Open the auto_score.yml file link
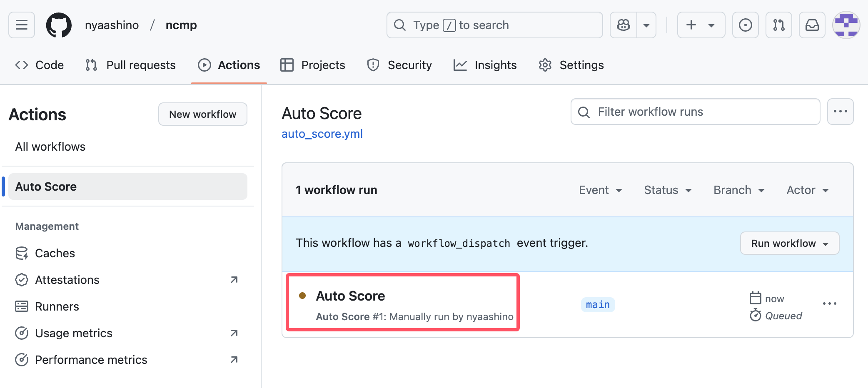The width and height of the screenshot is (868, 388). pos(322,134)
